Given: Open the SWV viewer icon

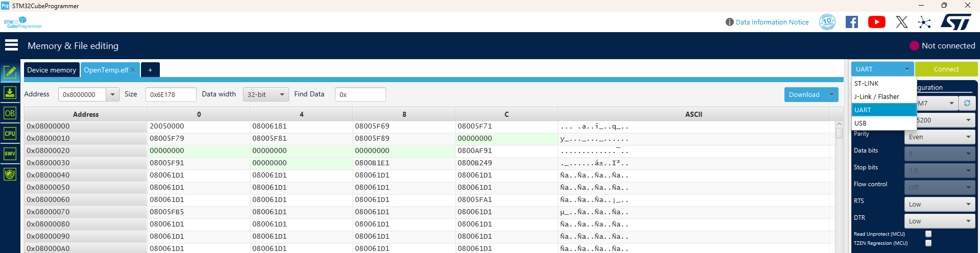Looking at the screenshot, I should [x=10, y=154].
